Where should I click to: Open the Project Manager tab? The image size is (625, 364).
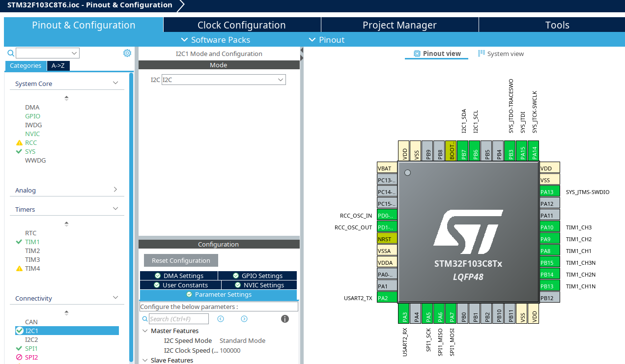tap(399, 25)
